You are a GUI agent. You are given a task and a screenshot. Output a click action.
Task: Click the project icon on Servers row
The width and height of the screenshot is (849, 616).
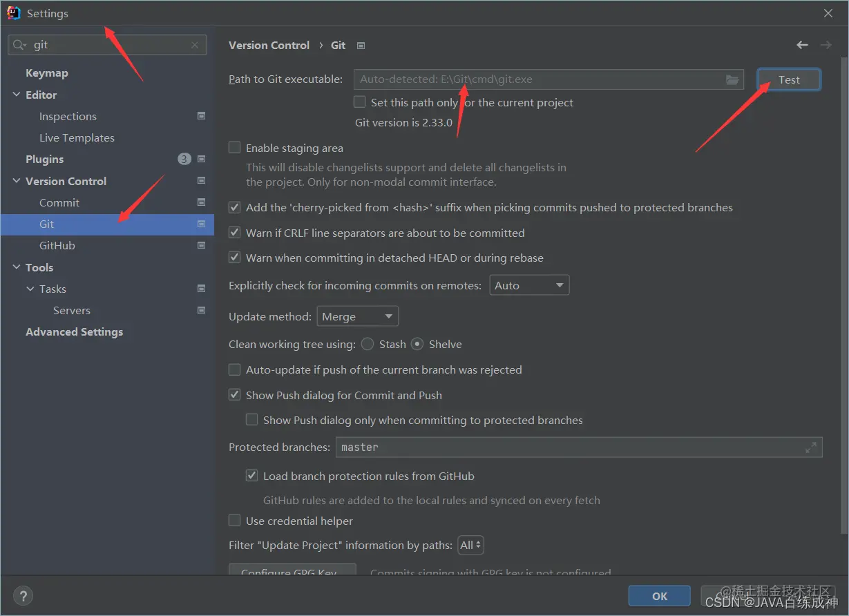click(x=201, y=310)
